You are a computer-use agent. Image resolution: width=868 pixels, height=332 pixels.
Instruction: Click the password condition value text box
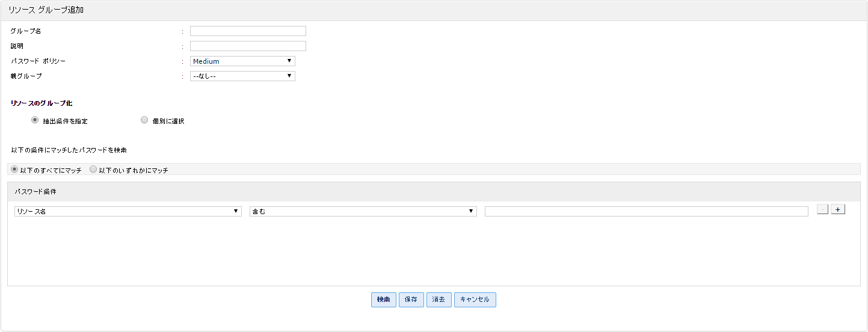[x=646, y=211]
